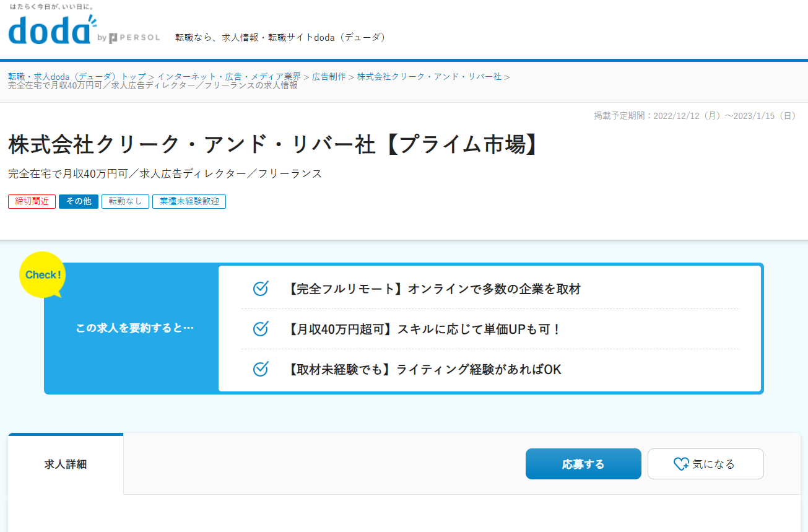Click checkmark icon next to 取材未経験でも
The image size is (808, 532).
pyautogui.click(x=261, y=369)
